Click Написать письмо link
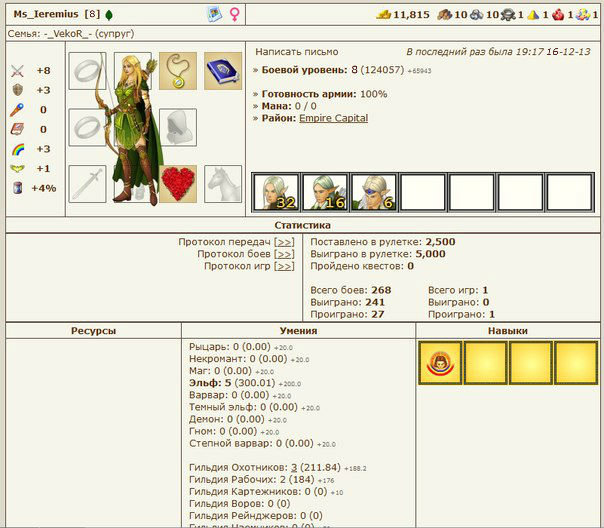The image size is (604, 528). tap(297, 52)
